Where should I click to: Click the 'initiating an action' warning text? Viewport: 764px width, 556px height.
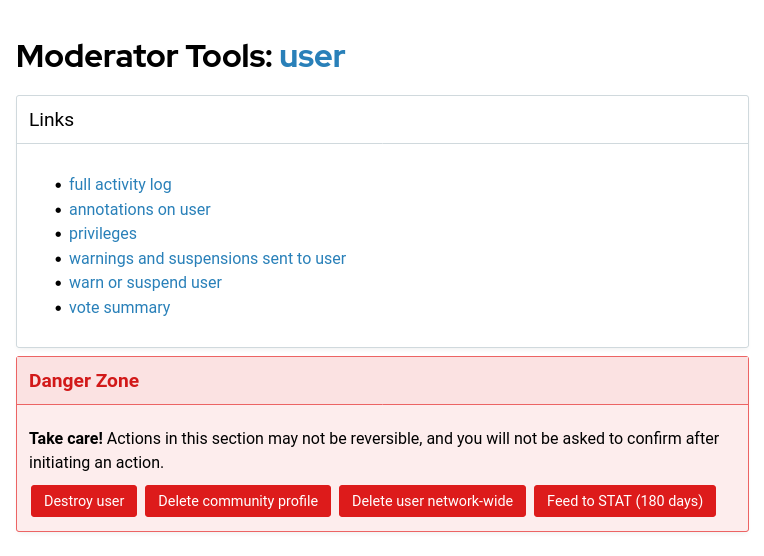(96, 463)
